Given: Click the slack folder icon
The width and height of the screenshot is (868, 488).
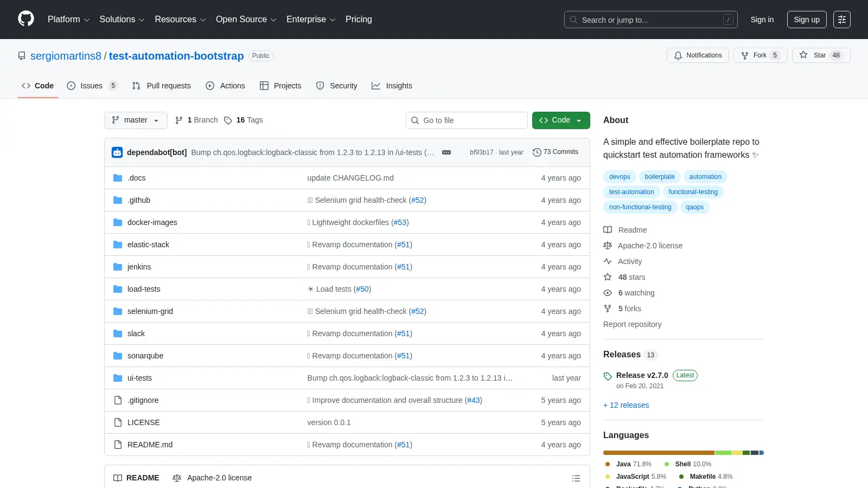Looking at the screenshot, I should click(x=118, y=333).
